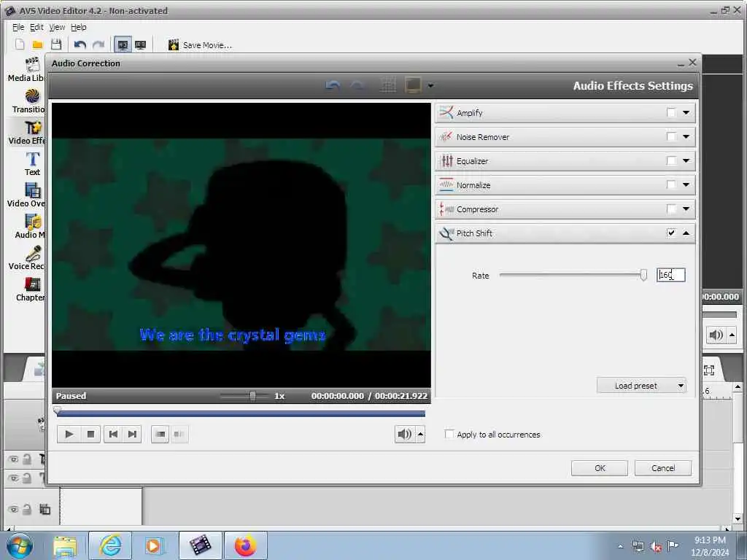Click the main window speaker volume icon

716,335
